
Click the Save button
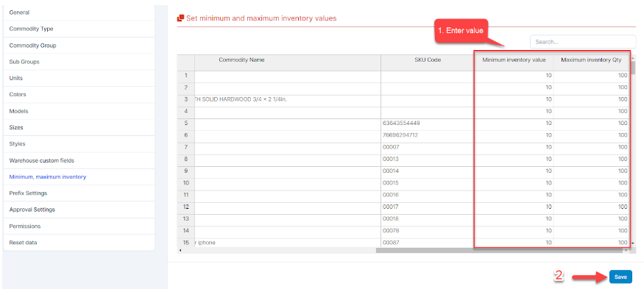pos(620,277)
